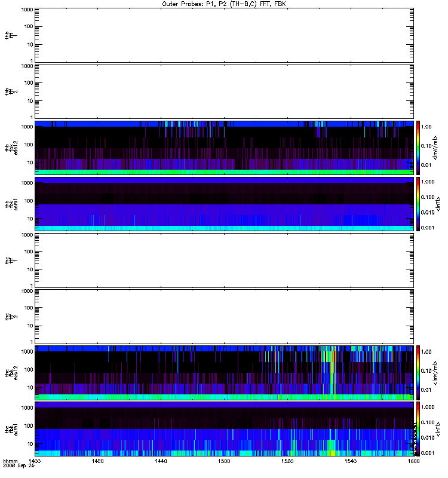
Task: Click the 'thb fff 1' panel axis title
Action: 11,35
